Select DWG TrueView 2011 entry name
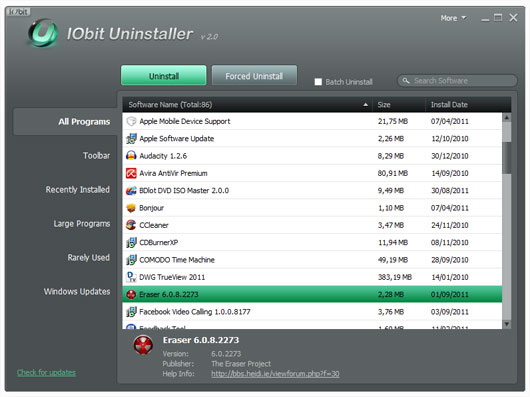Image resolution: width=530 pixels, height=397 pixels. click(172, 277)
